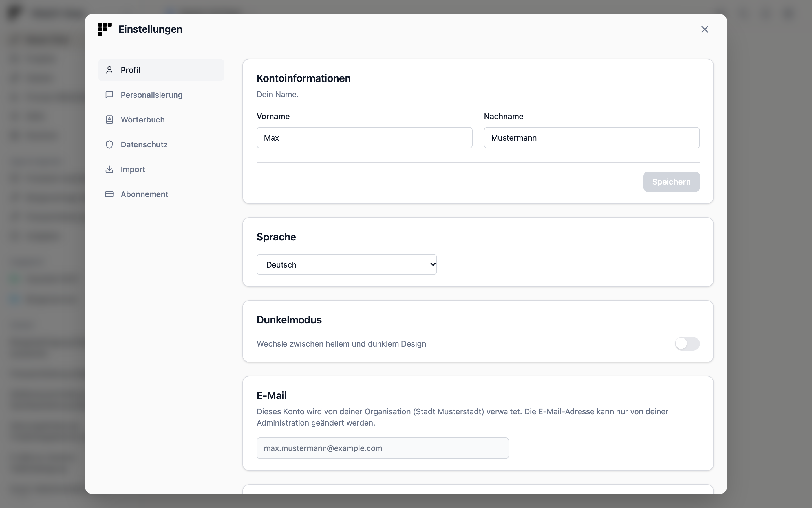812x508 pixels.
Task: Click the Einstellungen title text
Action: point(150,29)
